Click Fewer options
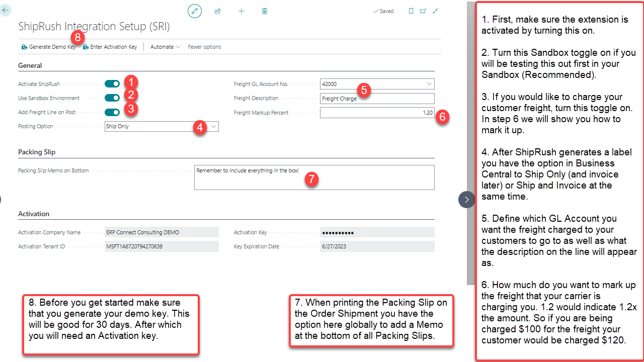 (x=204, y=47)
